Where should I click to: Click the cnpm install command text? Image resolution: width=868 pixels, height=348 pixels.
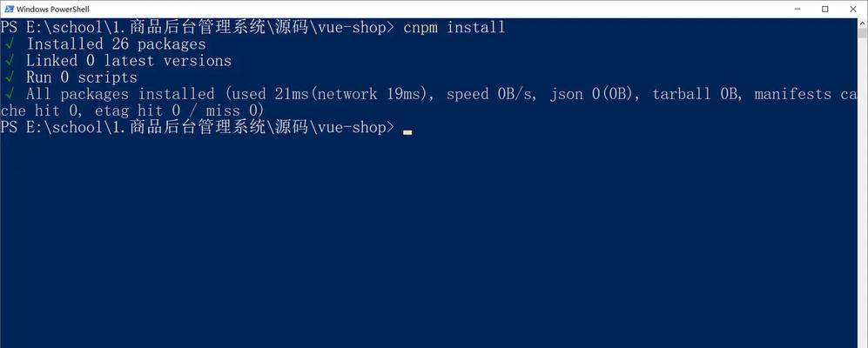pos(454,27)
